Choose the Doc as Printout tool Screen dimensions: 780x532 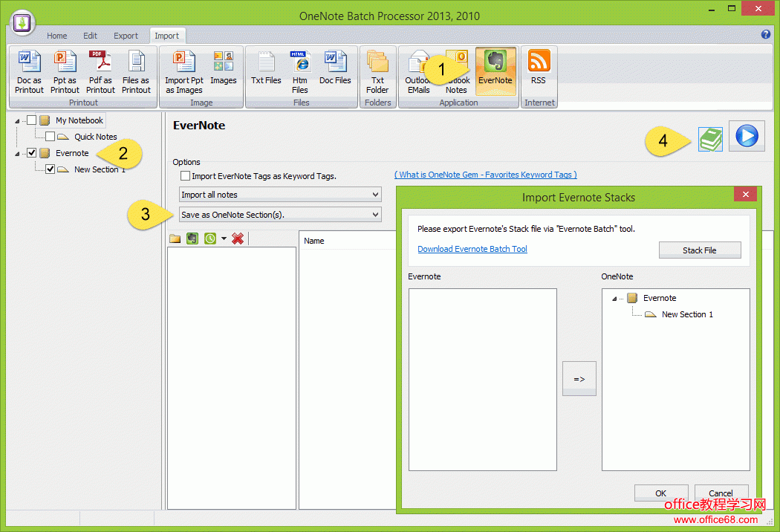(x=29, y=71)
